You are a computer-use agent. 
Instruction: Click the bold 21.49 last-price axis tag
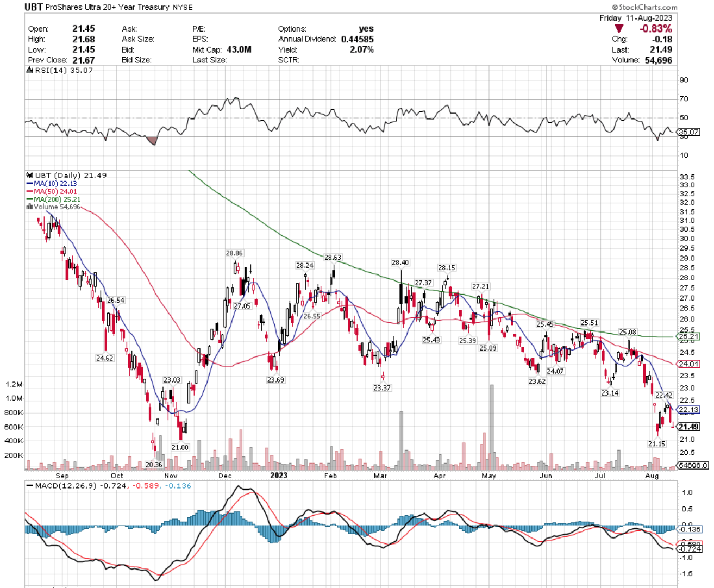688,427
